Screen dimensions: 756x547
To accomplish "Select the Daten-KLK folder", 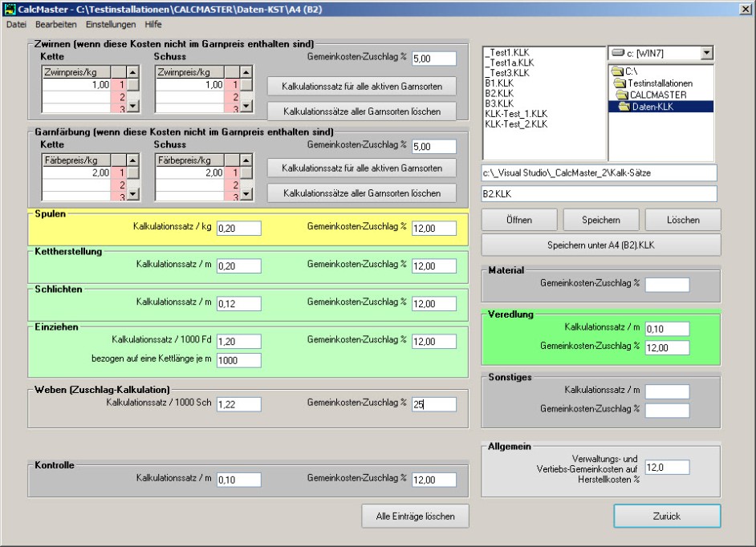I will (660, 107).
